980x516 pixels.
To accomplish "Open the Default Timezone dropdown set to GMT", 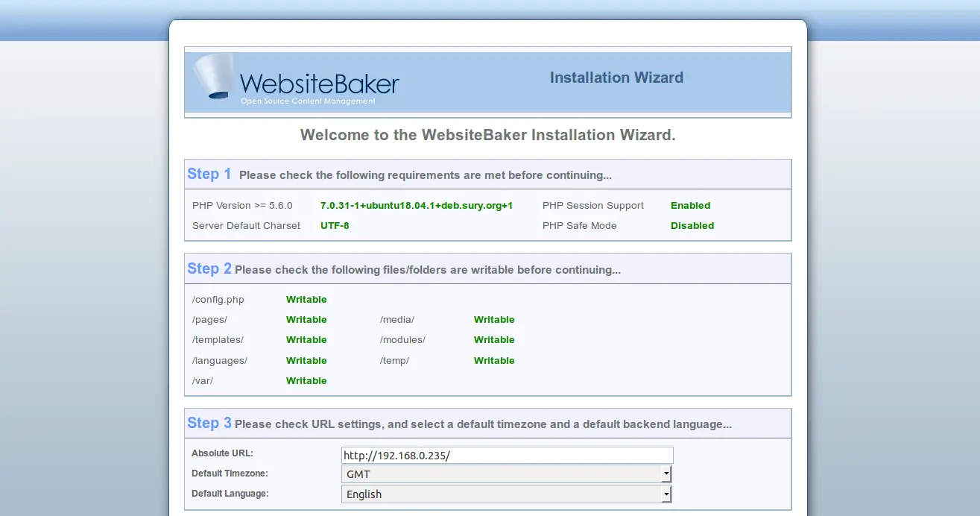I will pos(507,474).
